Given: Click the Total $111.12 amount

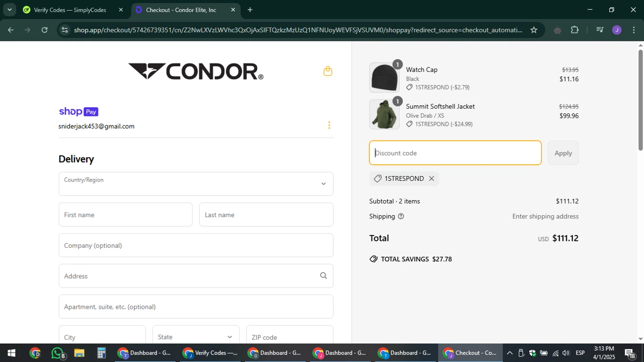Looking at the screenshot, I should 565,238.
